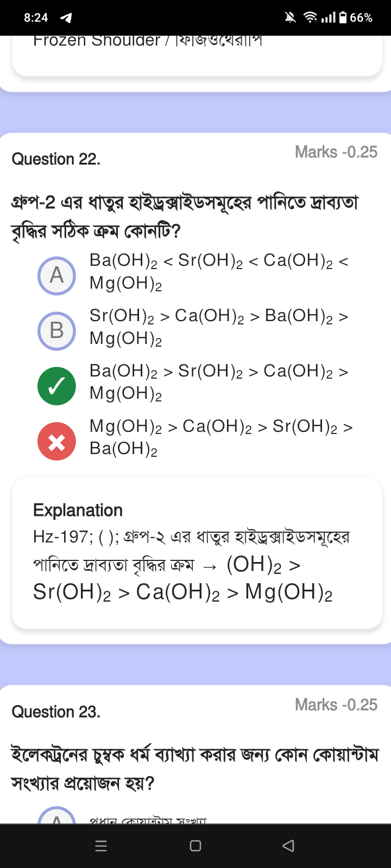391x868 pixels.
Task: Open the Android recent apps button
Action: coord(101,846)
